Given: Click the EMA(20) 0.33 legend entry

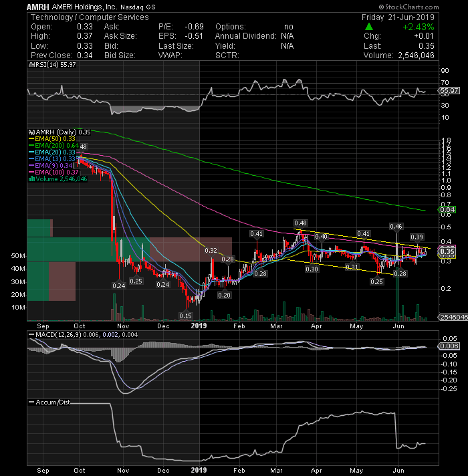Looking at the screenshot, I should click(x=55, y=152).
